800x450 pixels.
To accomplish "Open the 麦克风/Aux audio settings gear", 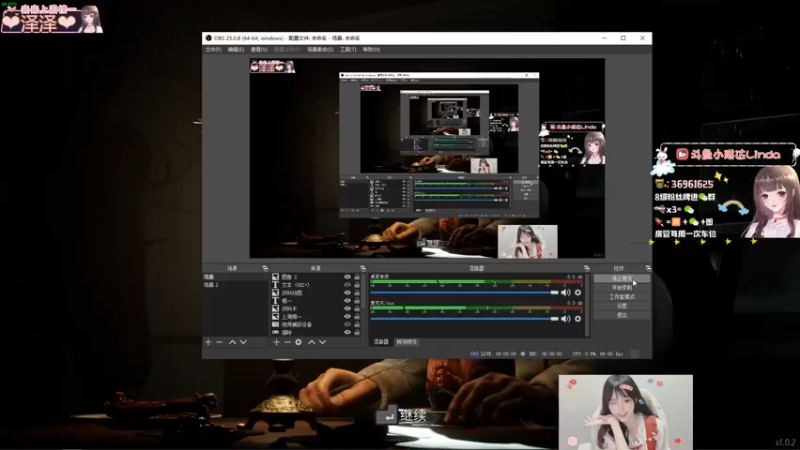I will point(578,318).
